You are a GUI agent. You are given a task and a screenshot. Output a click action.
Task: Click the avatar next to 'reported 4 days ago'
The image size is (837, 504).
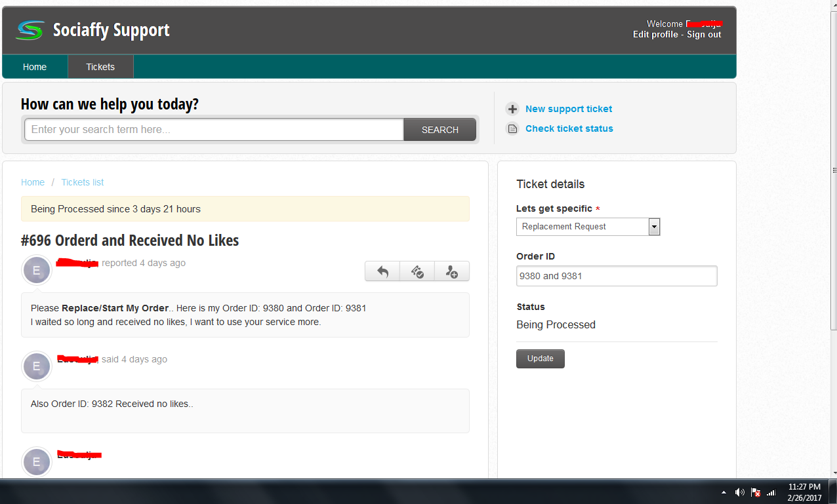click(x=37, y=270)
